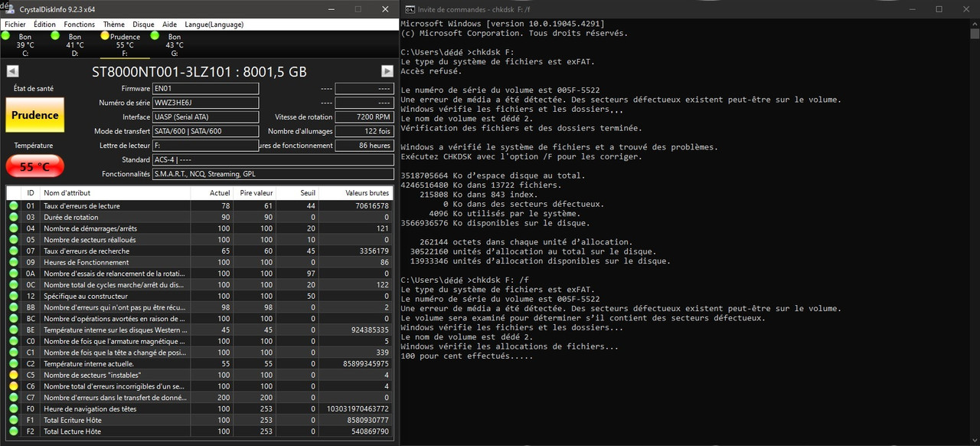980x446 pixels.
Task: Select the Nombre de secteurs réalloués row
Action: pos(200,240)
